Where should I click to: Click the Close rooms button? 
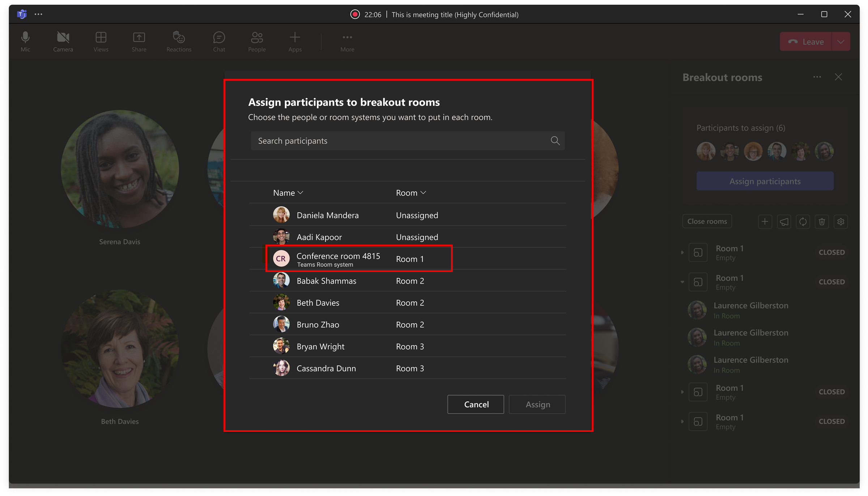(x=707, y=221)
